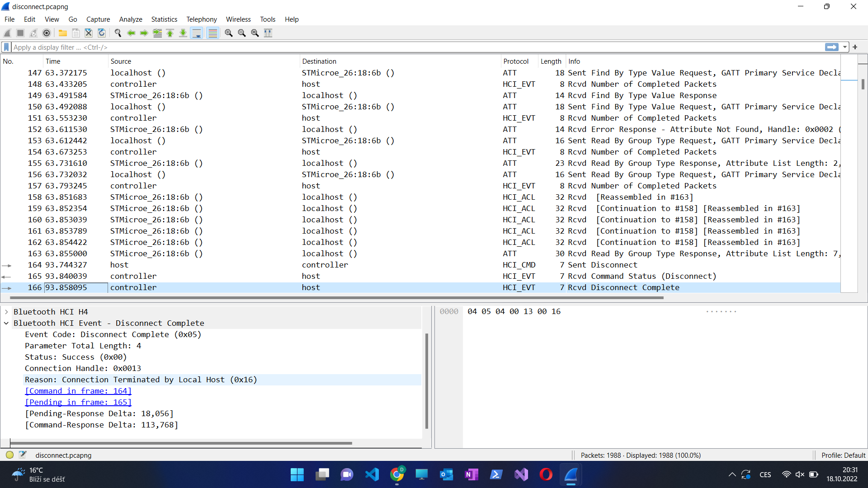Toggle the Wireless menu
The image size is (868, 488).
click(x=237, y=19)
